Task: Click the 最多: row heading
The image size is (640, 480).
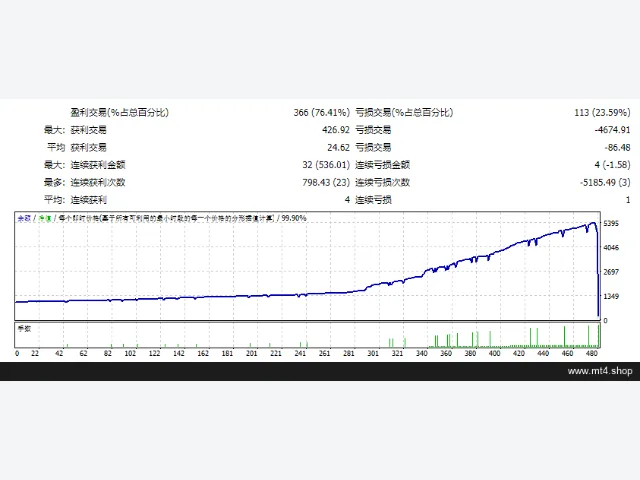Action: (x=54, y=182)
